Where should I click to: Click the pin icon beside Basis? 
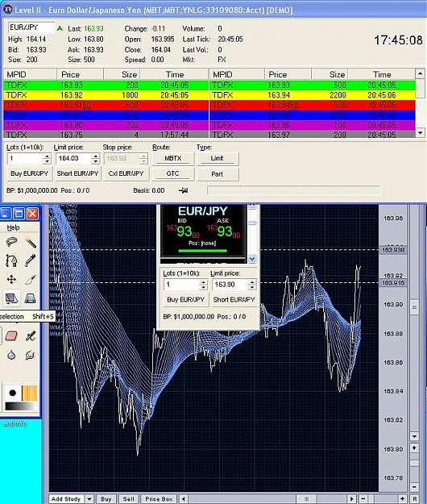183,190
